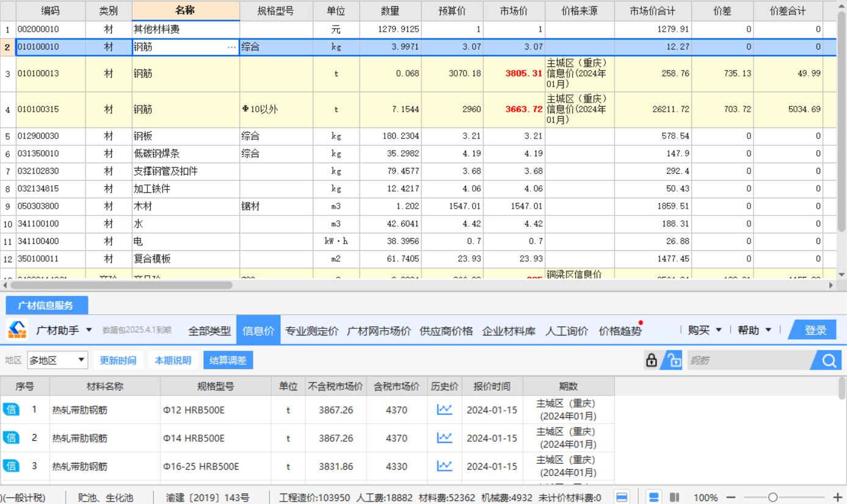847x504 pixels.
Task: Adjust the zoom slider handle
Action: pos(772,497)
